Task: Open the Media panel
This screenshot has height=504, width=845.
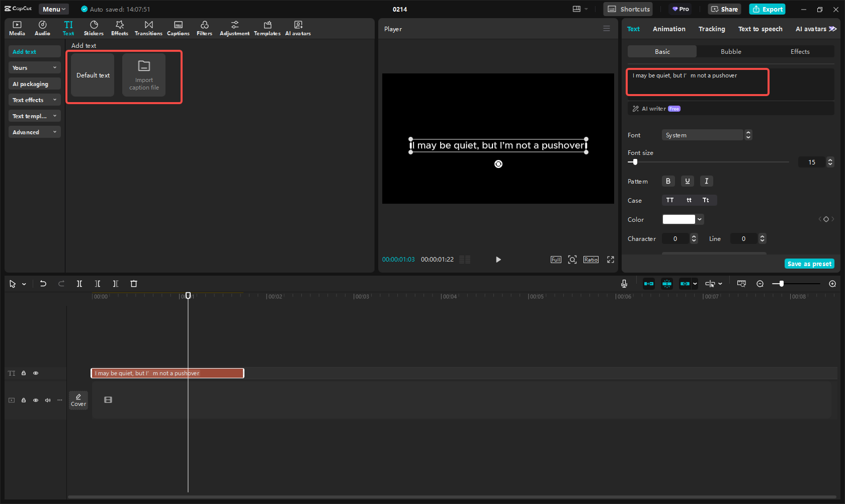Action: tap(17, 28)
